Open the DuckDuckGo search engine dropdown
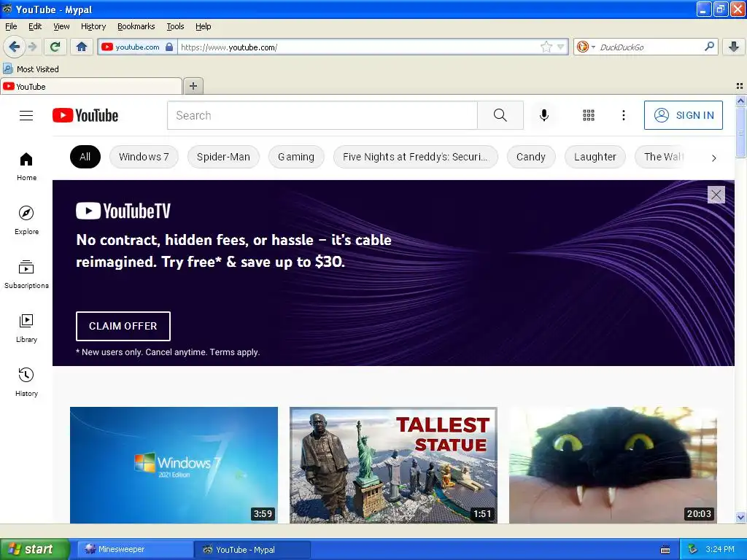The height and width of the screenshot is (560, 747). pos(586,47)
